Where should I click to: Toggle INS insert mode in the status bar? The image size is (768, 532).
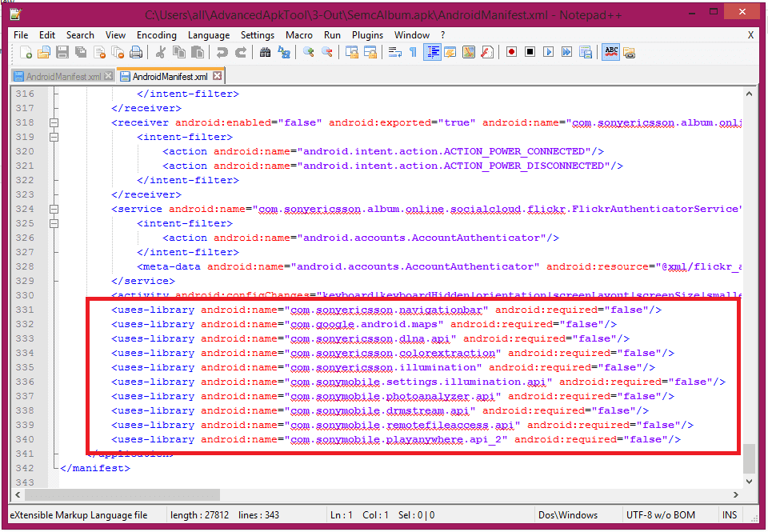click(730, 515)
